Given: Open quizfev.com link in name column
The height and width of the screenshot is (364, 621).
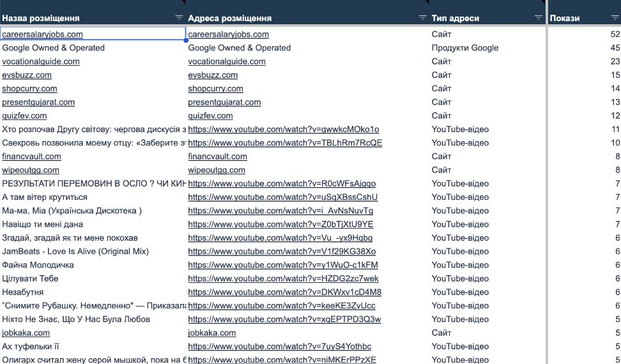Looking at the screenshot, I should coord(24,116).
